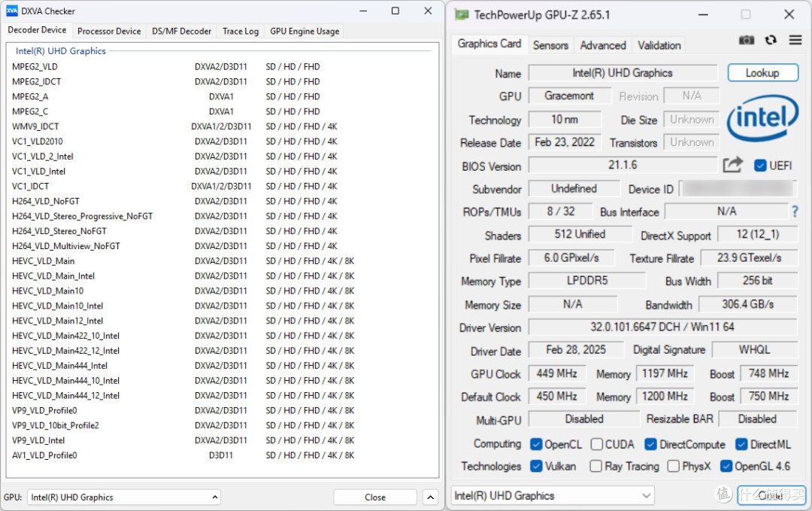This screenshot has width=812, height=511.
Task: Toggle the OpenGL 4.6 checkbox
Action: pos(726,466)
